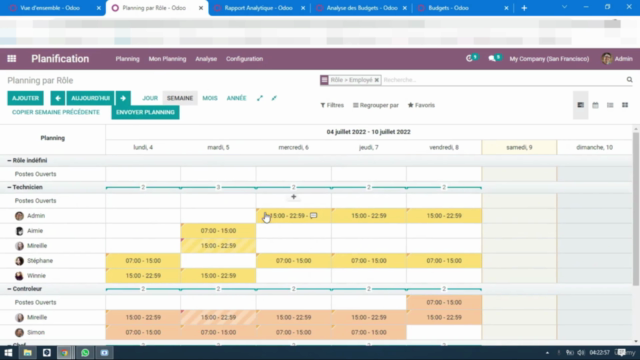Open Chrome from the taskbar
This screenshot has height=360, width=640.
(64, 353)
